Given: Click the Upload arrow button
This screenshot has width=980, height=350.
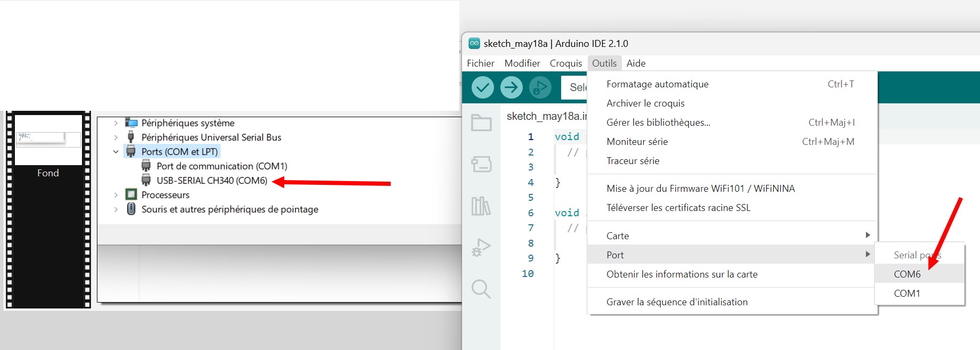Looking at the screenshot, I should point(512,87).
